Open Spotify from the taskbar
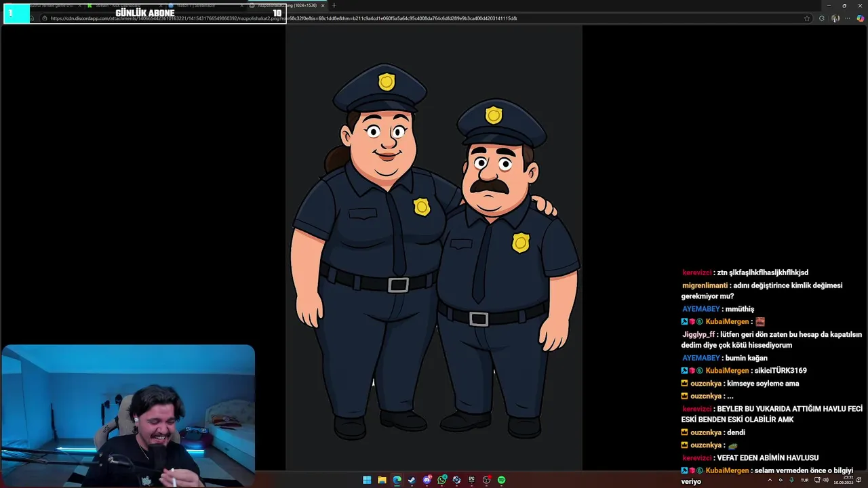 [501, 480]
